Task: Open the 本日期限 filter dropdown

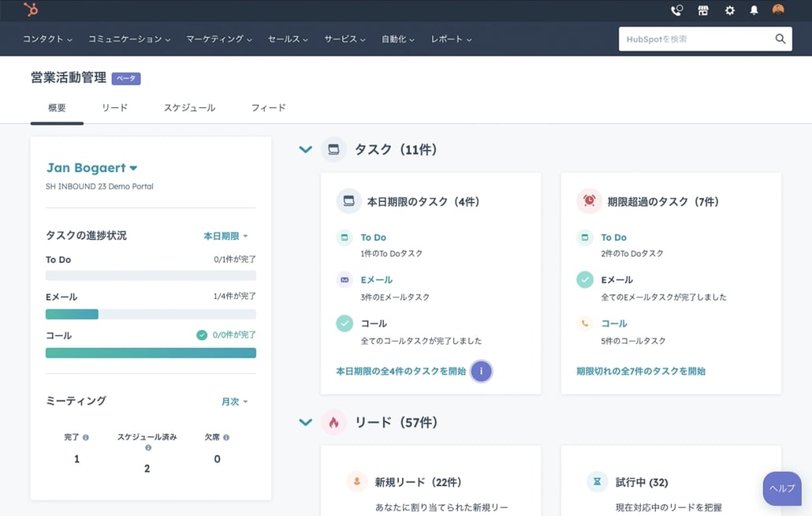Action: [225, 236]
